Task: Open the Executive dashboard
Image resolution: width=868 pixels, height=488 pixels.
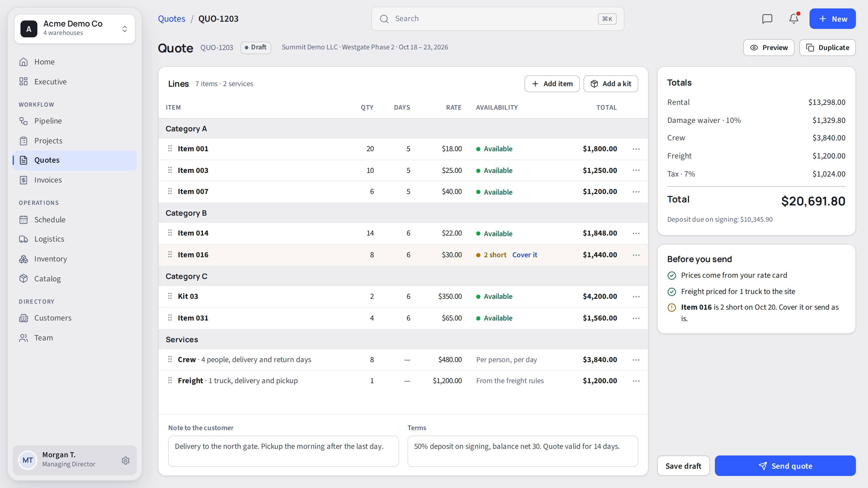Action: (75, 82)
